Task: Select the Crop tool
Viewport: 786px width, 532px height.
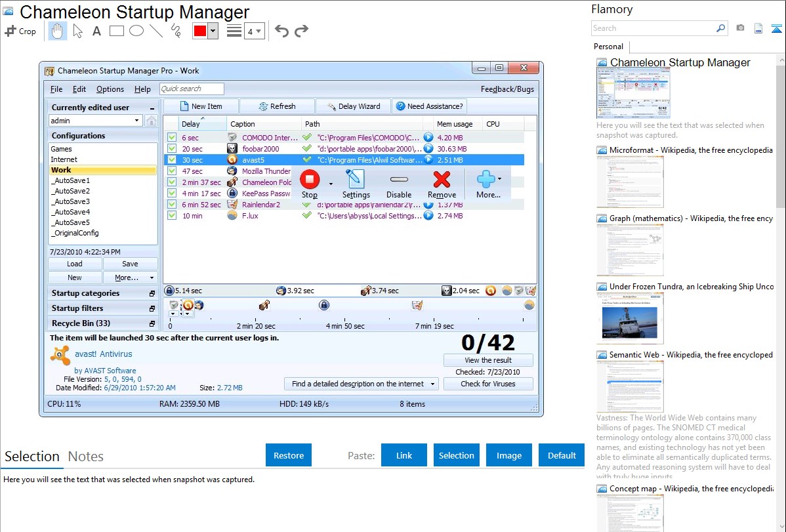Action: (x=20, y=31)
